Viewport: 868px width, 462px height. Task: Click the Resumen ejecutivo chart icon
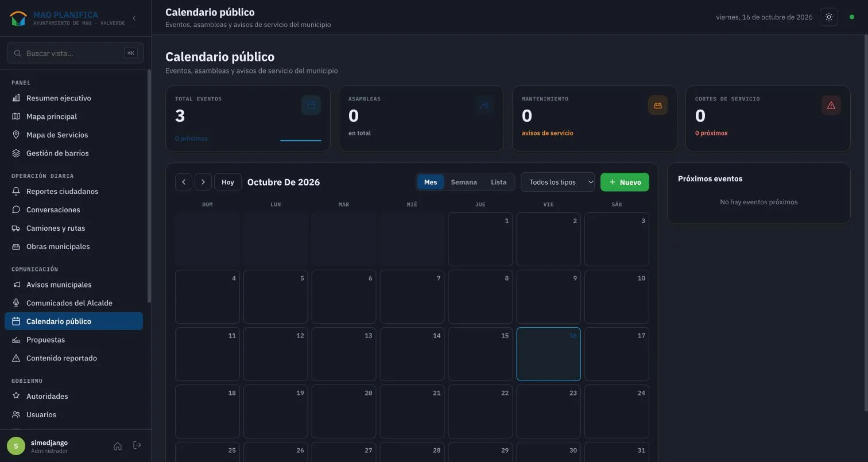[x=16, y=98]
